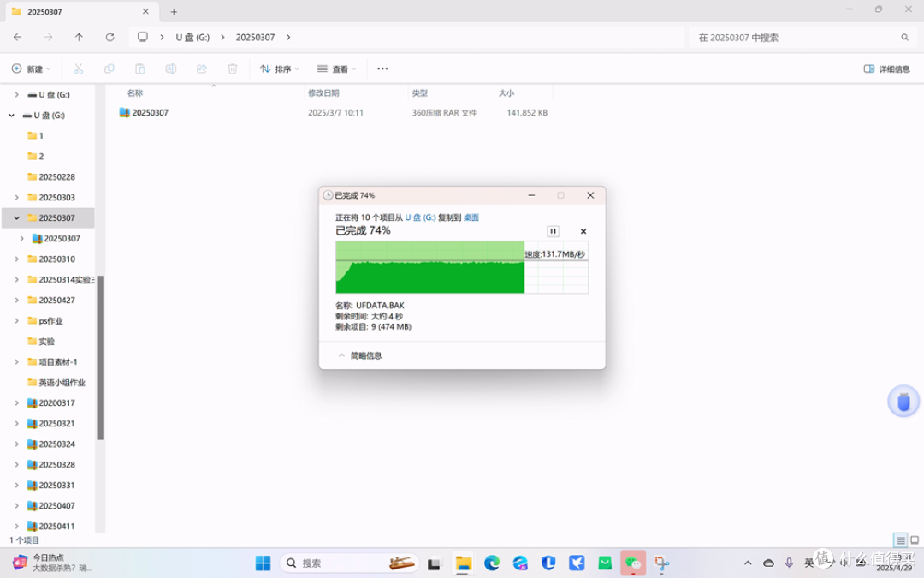924x578 pixels.
Task: Open File Explorer on the taskbar
Action: [x=463, y=563]
